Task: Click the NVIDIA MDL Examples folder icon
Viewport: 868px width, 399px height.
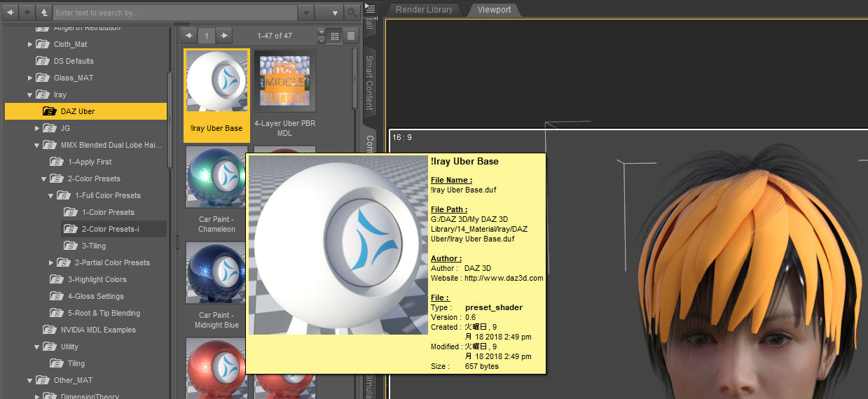Action: pos(50,330)
